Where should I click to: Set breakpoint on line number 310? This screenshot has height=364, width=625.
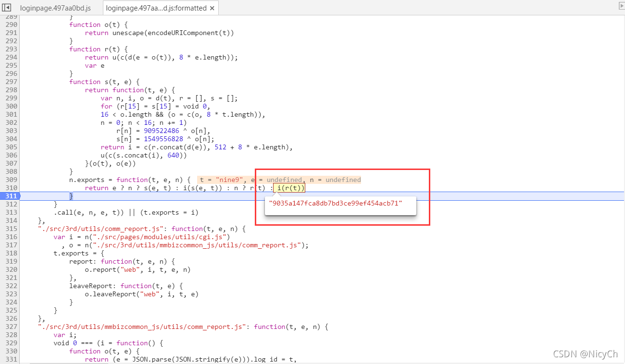click(11, 188)
